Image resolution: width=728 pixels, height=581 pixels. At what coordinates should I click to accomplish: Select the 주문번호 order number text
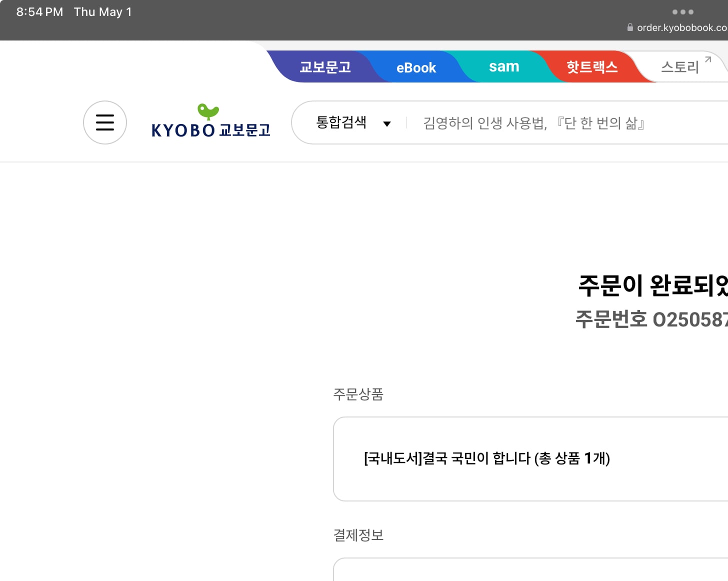[x=651, y=319]
